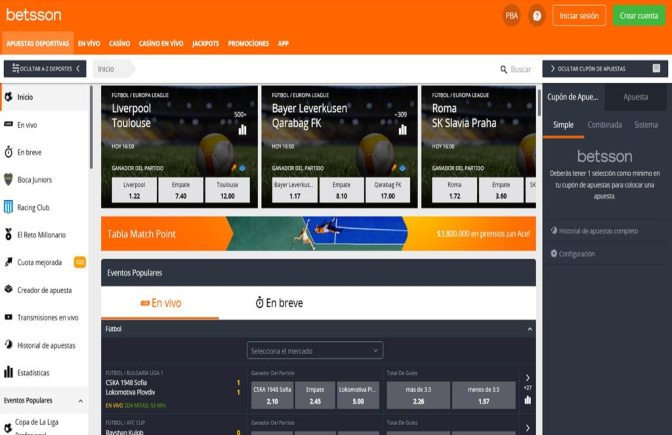Pick Empate 3.60 on Roma match

pyautogui.click(x=501, y=190)
